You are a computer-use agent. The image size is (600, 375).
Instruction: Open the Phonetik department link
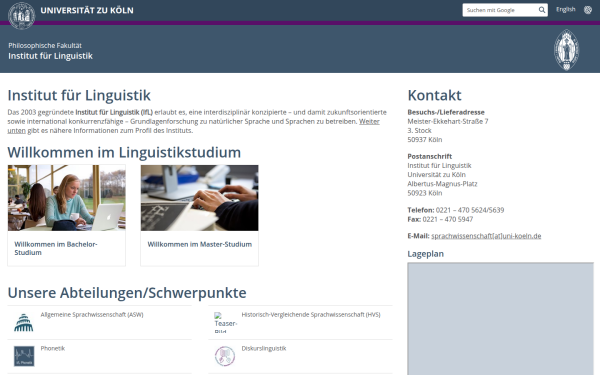coord(53,348)
